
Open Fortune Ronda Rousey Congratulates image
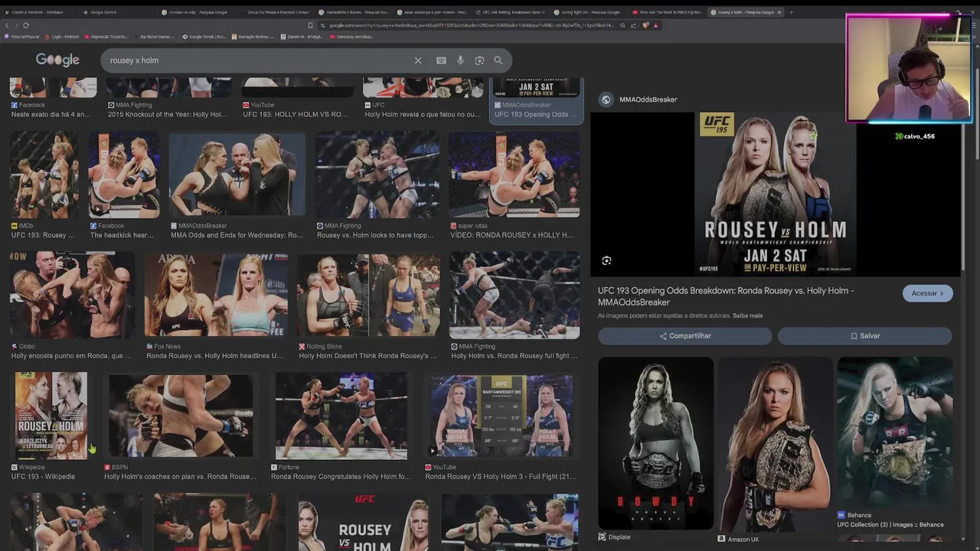click(341, 416)
